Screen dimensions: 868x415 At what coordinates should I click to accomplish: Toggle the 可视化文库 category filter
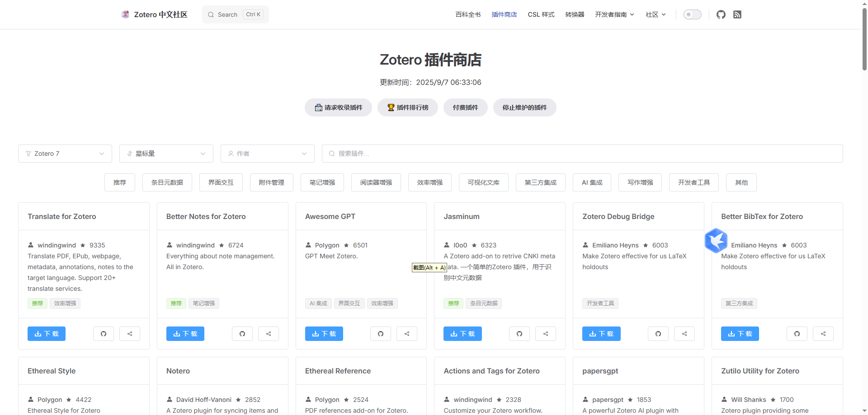tap(484, 182)
